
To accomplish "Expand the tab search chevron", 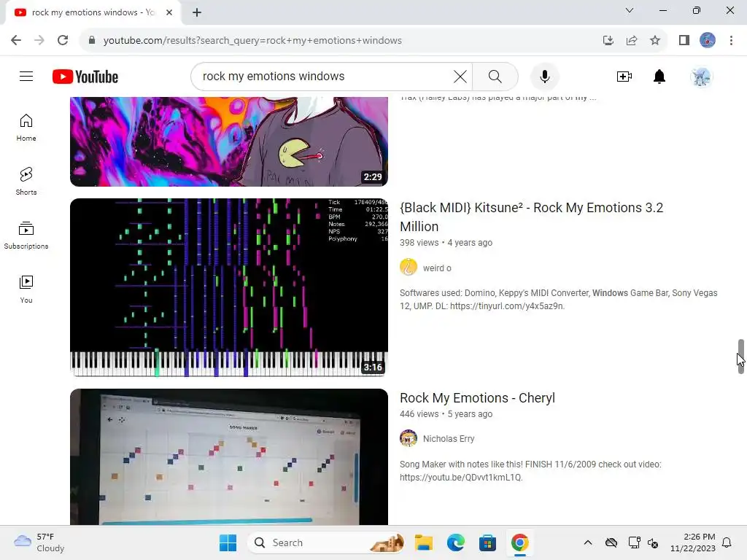I will [x=630, y=10].
